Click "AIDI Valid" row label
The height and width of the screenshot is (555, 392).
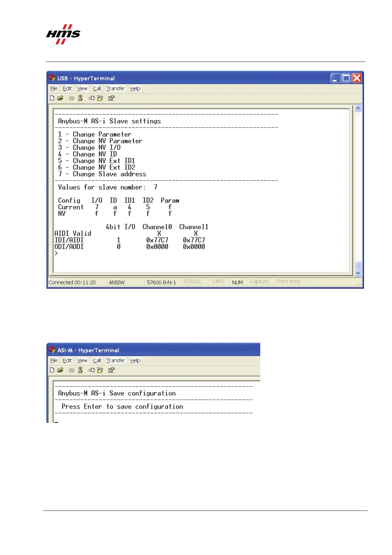[73, 233]
